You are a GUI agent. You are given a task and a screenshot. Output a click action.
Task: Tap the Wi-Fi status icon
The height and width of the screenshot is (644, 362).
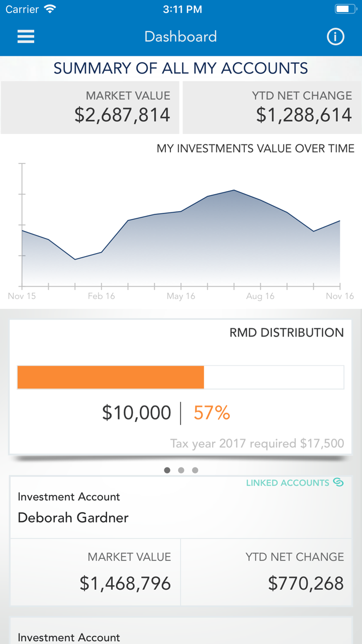[50, 9]
